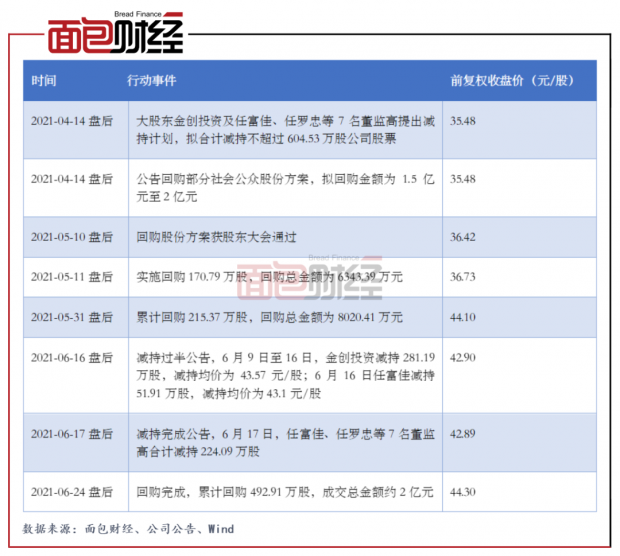
Task: Click price 35.48 in the 大股东金创投资 row
Action: pyautogui.click(x=463, y=121)
